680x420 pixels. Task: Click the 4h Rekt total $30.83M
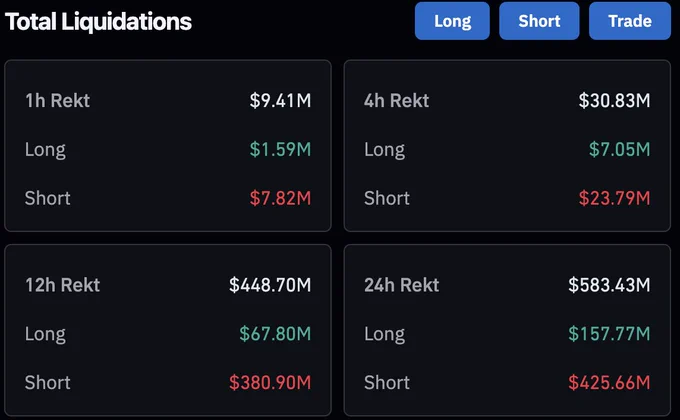click(614, 101)
